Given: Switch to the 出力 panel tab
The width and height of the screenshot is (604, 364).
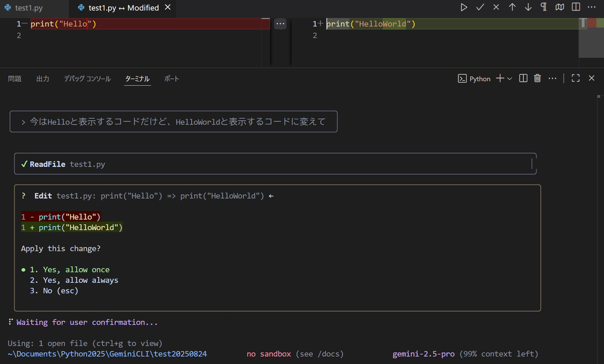Looking at the screenshot, I should (x=43, y=78).
